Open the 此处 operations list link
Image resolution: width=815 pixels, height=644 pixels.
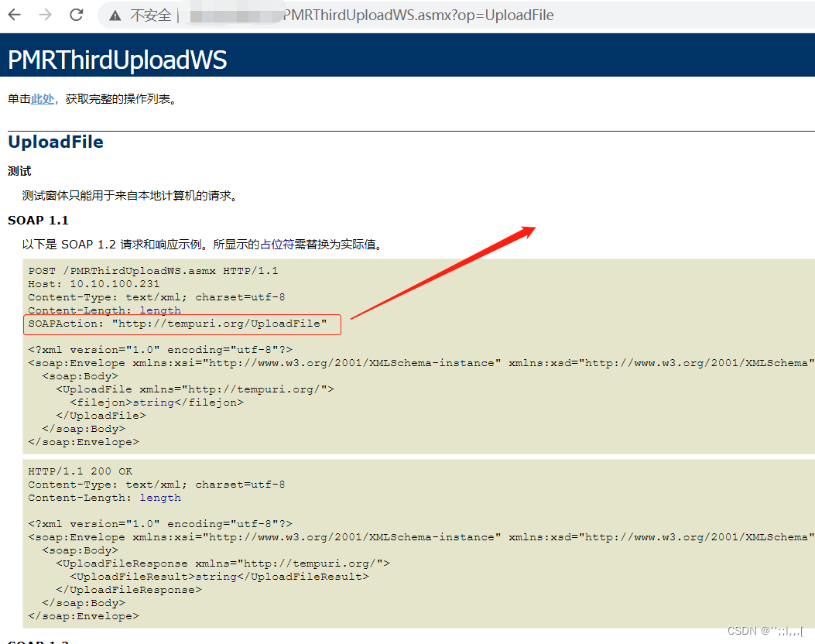click(x=42, y=98)
